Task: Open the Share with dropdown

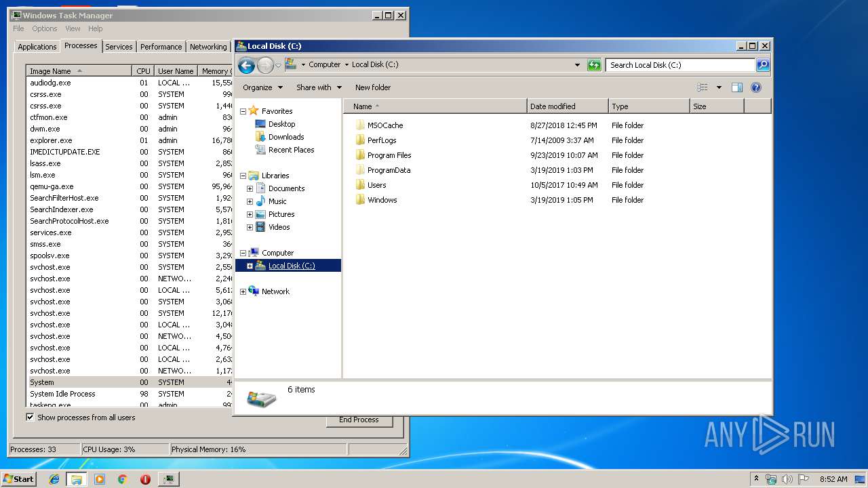Action: [x=319, y=87]
